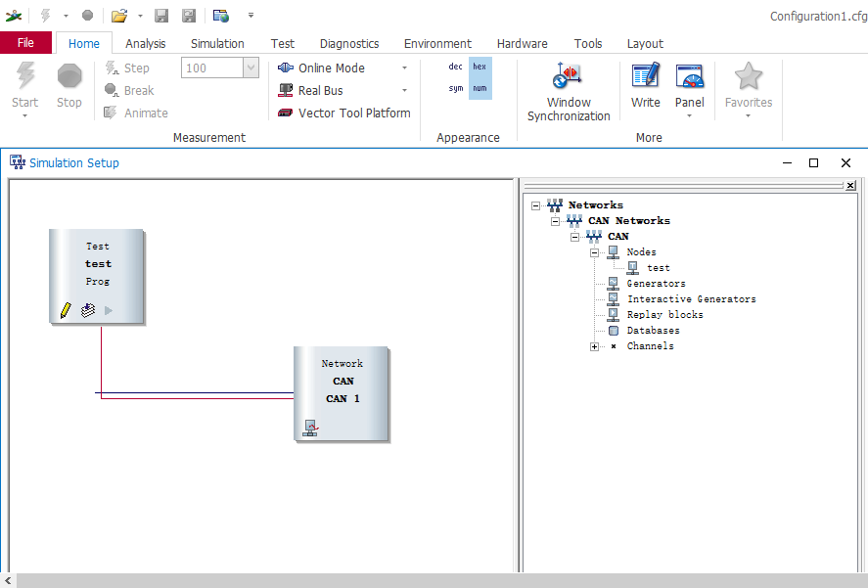Click the pencil edit icon on test node
The width and height of the screenshot is (868, 588).
66,310
